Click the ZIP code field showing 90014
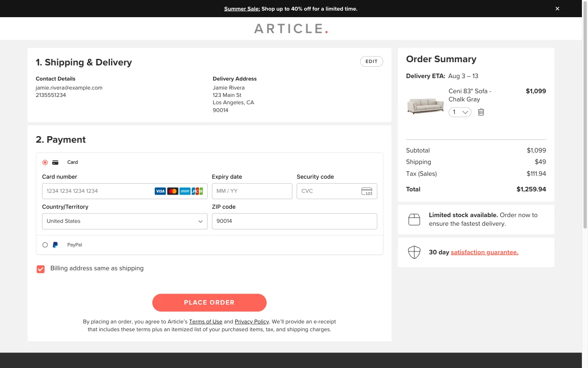The image size is (588, 368). point(294,221)
